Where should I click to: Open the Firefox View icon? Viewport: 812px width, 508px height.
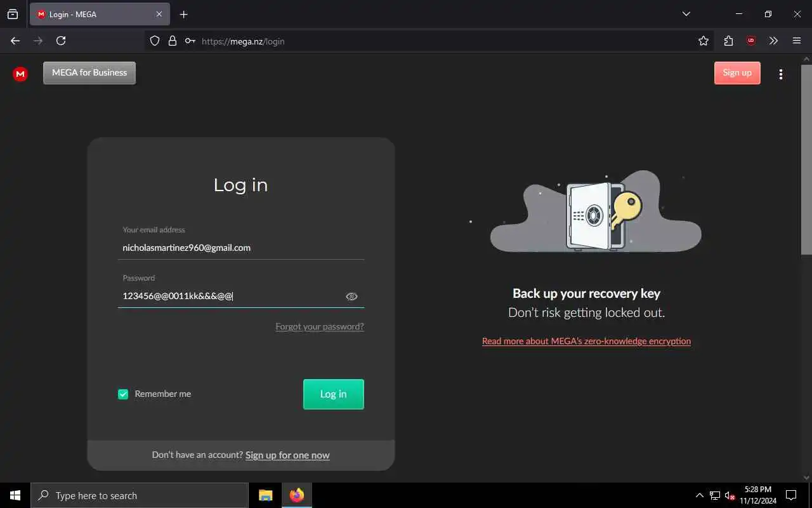click(13, 14)
